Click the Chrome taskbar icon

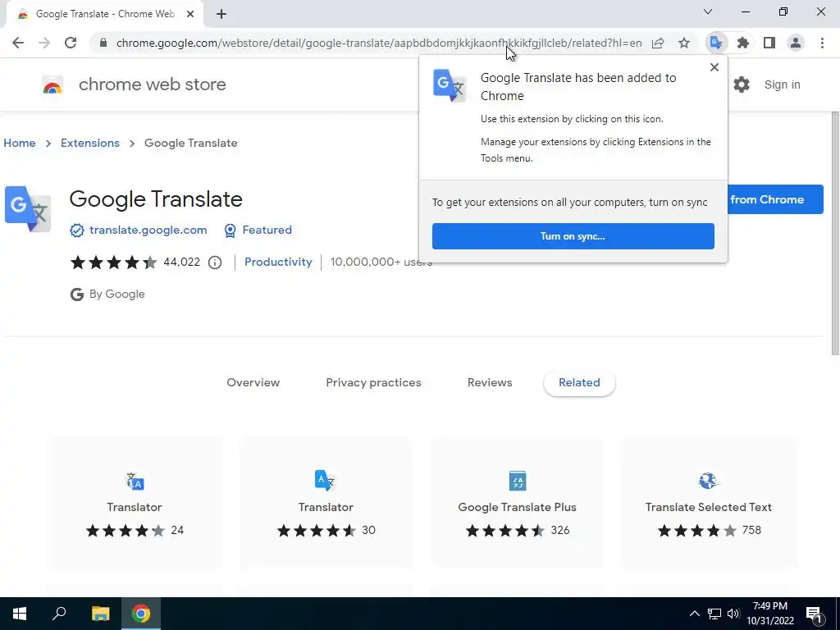click(141, 614)
